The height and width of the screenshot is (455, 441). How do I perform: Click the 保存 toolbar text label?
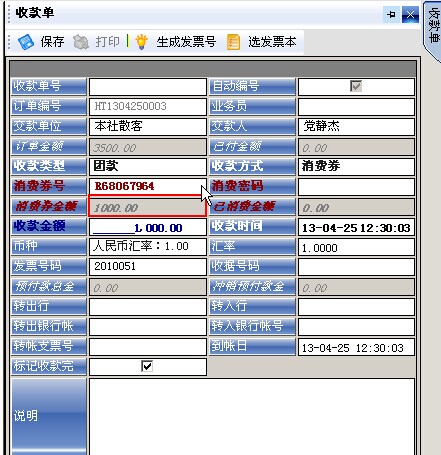pos(52,42)
